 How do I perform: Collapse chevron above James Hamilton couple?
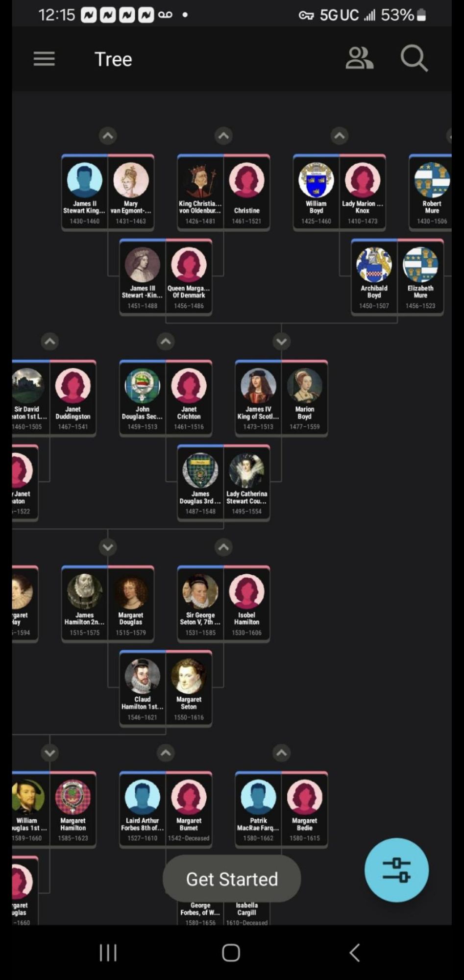[108, 547]
